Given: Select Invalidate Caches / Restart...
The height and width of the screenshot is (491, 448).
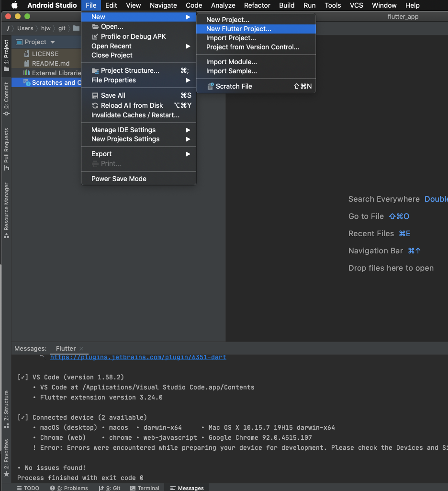Looking at the screenshot, I should 139,115.
